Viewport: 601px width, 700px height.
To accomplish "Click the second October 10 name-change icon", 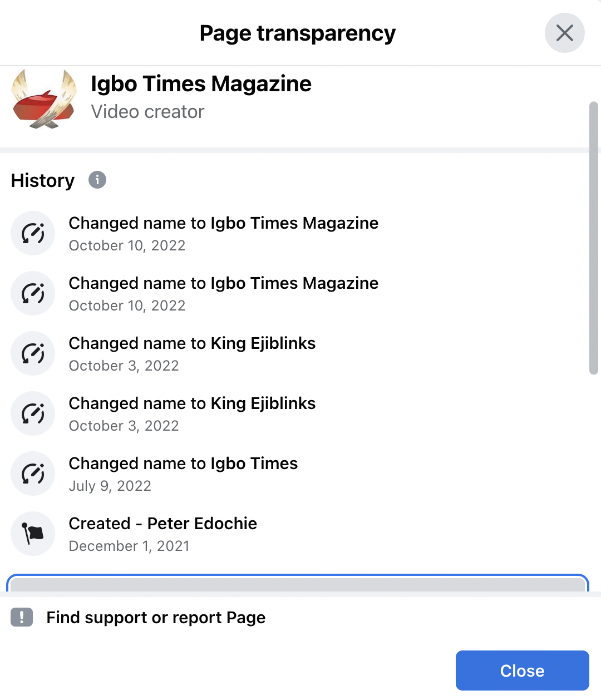I will (33, 293).
